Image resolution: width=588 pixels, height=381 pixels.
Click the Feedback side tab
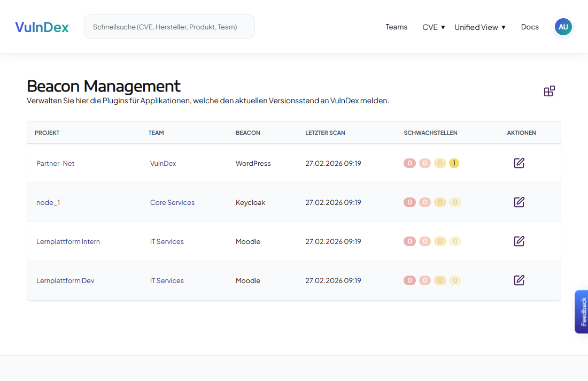tap(582, 311)
